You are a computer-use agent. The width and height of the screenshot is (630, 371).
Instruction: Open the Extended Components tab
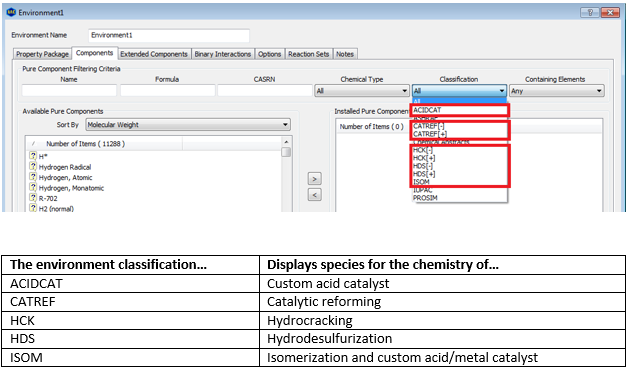[154, 54]
